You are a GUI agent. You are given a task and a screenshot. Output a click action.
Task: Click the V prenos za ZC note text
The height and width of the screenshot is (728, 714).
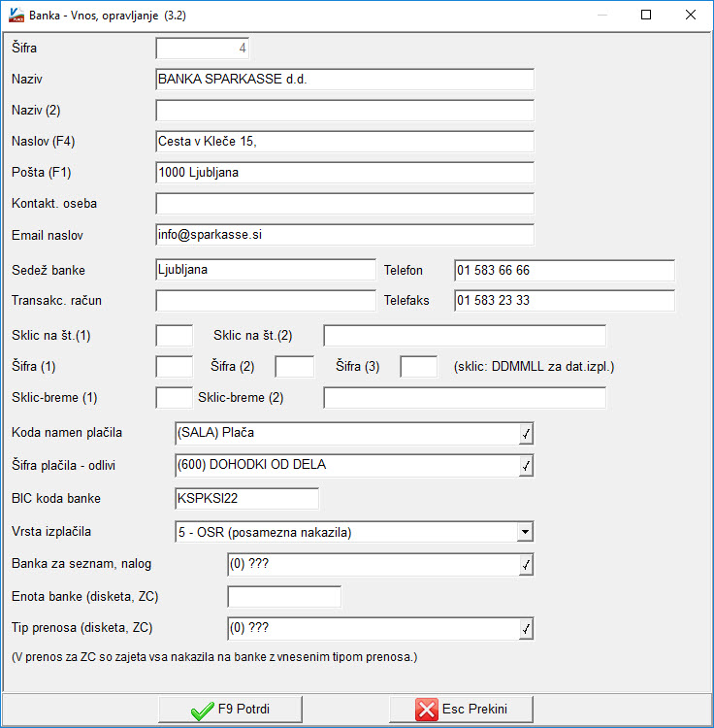(x=214, y=657)
